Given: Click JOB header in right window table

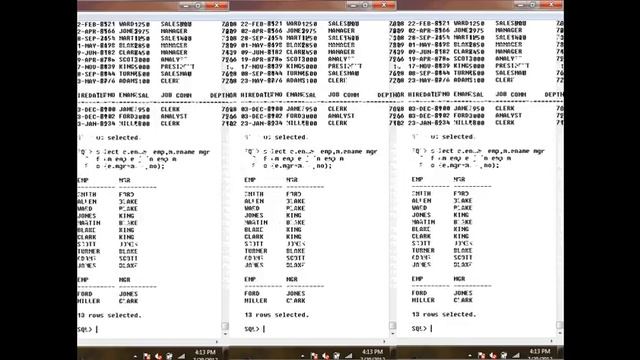Looking at the screenshot, I should coord(501,94).
